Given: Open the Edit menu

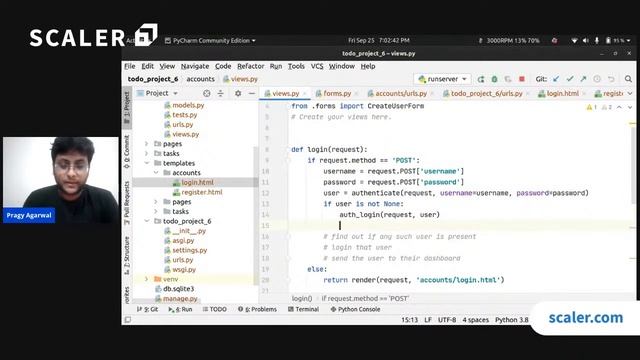Looking at the screenshot, I should (x=147, y=66).
